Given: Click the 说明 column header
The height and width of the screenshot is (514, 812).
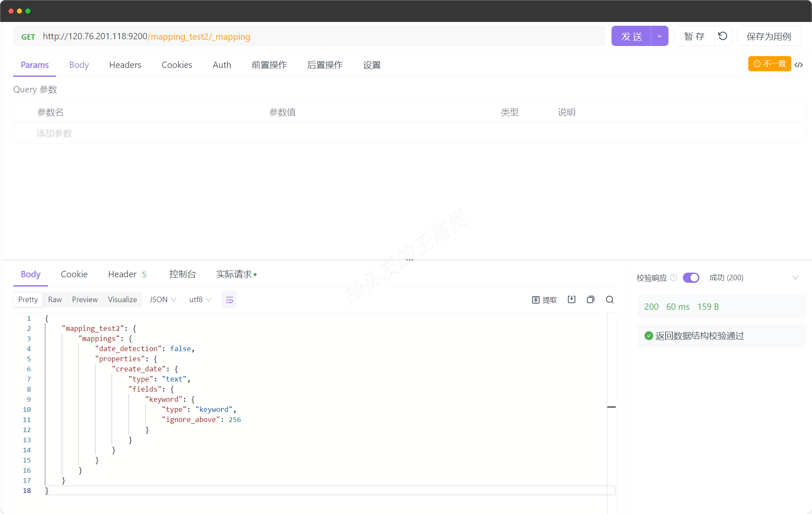Looking at the screenshot, I should click(x=566, y=112).
